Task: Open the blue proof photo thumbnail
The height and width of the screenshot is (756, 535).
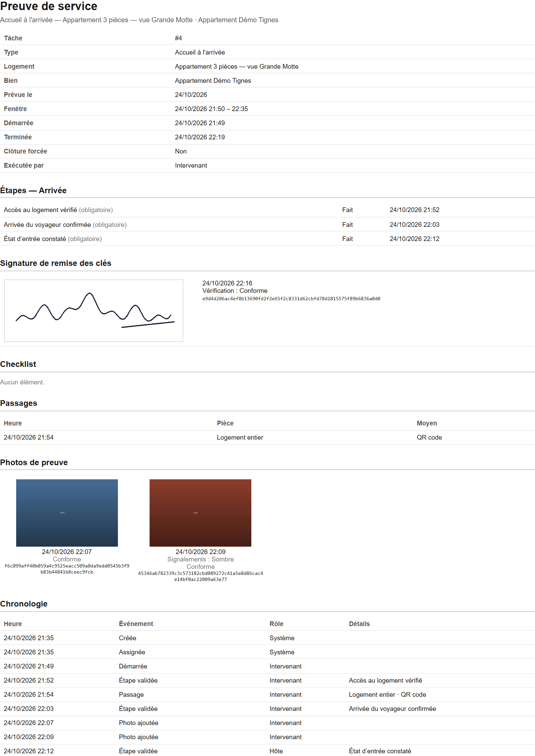Action: [67, 513]
